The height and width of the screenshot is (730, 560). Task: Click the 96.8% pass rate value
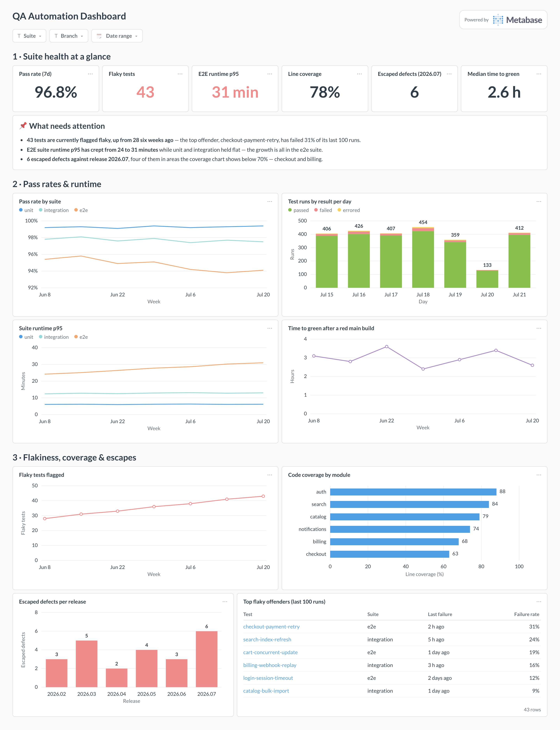click(x=56, y=92)
